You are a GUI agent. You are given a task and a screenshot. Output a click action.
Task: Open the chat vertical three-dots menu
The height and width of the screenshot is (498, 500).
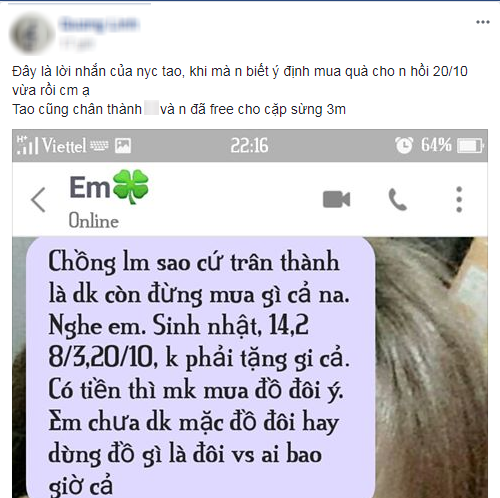tap(459, 199)
